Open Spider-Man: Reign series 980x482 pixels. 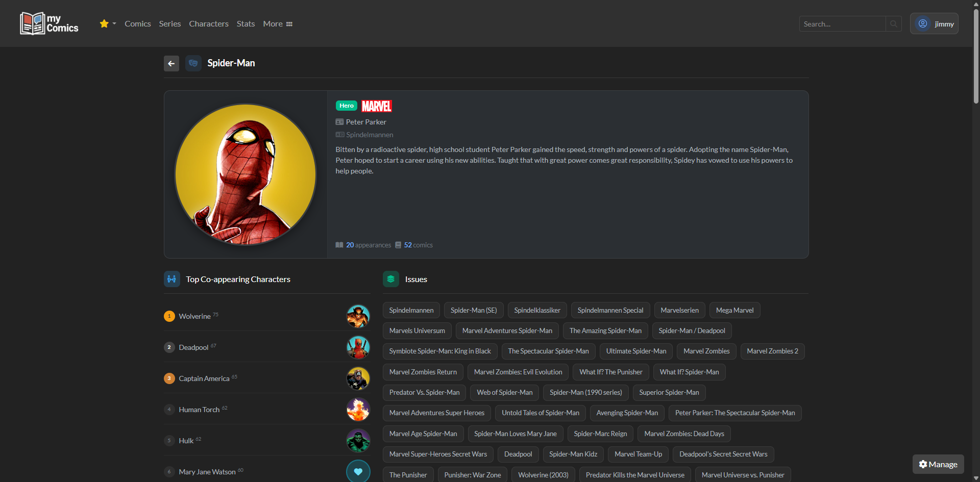click(601, 434)
